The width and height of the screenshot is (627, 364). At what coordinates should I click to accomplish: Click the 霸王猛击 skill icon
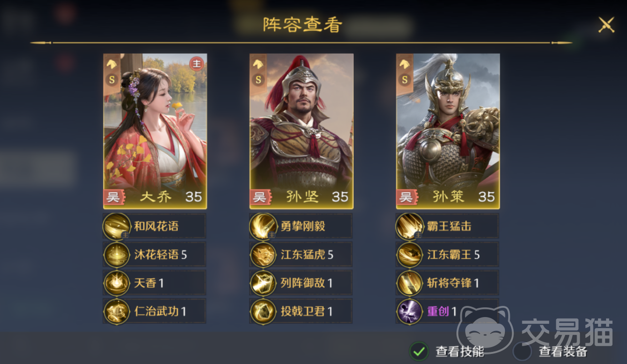410,227
